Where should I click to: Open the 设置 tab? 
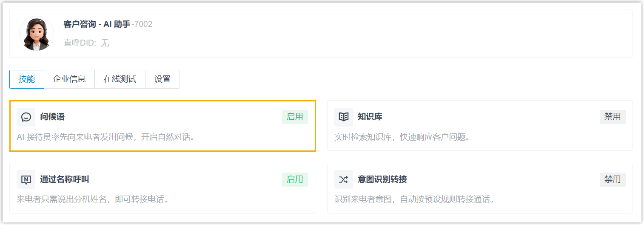coord(162,79)
